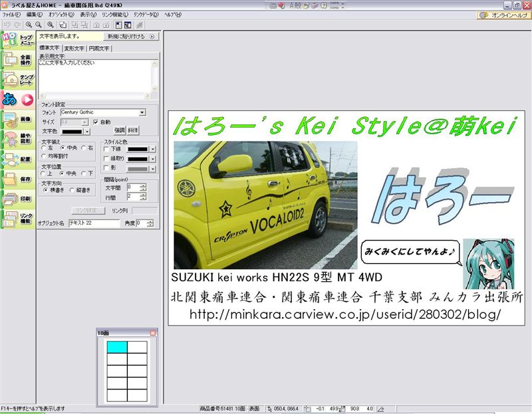Open the 編集(E) menu
This screenshot has height=414, width=532.
[x=35, y=15]
